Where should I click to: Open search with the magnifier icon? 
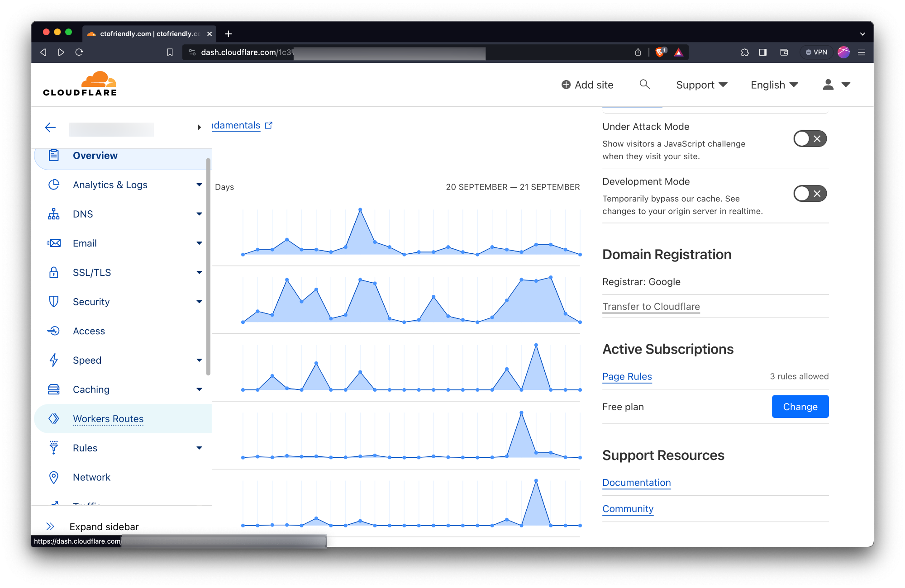pos(644,85)
